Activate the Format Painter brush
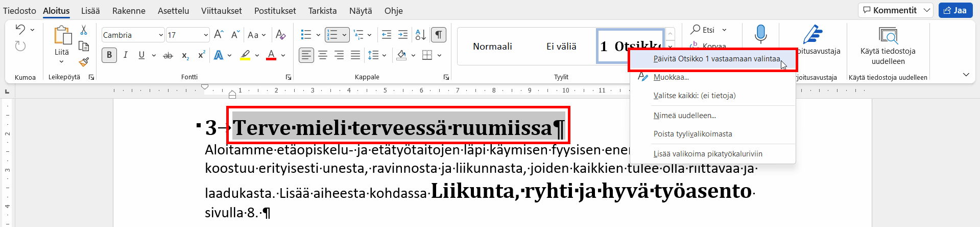The image size is (980, 227). click(84, 62)
